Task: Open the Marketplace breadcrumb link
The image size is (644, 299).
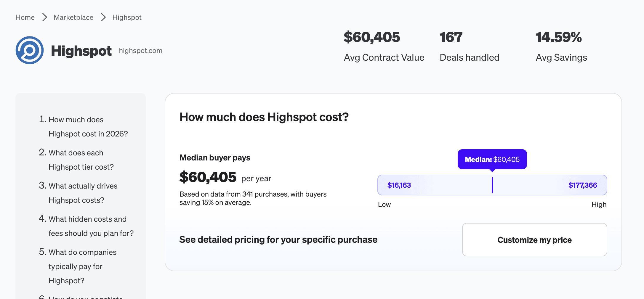Action: click(73, 17)
